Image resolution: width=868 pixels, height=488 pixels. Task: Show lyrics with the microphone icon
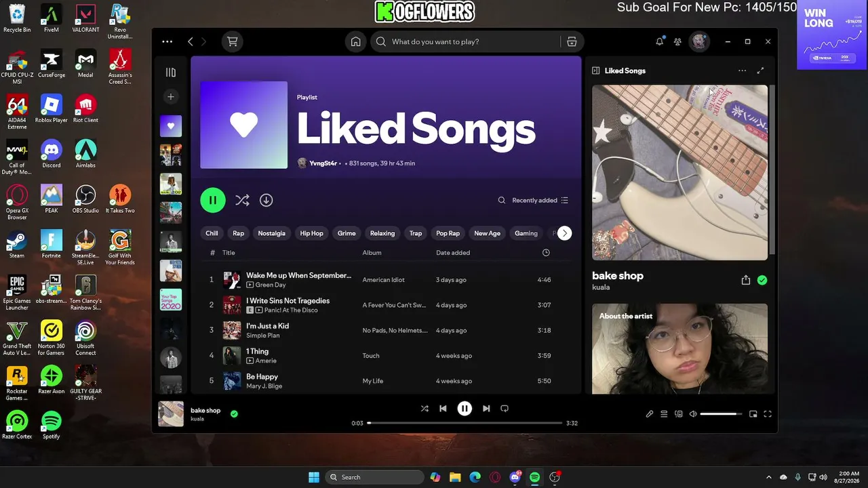coord(650,414)
